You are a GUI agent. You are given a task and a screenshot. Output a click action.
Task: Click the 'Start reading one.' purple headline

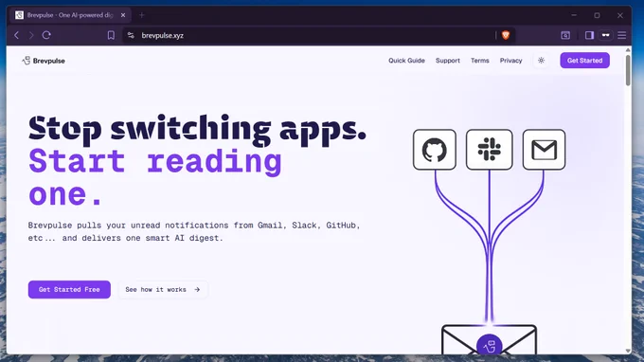155,177
